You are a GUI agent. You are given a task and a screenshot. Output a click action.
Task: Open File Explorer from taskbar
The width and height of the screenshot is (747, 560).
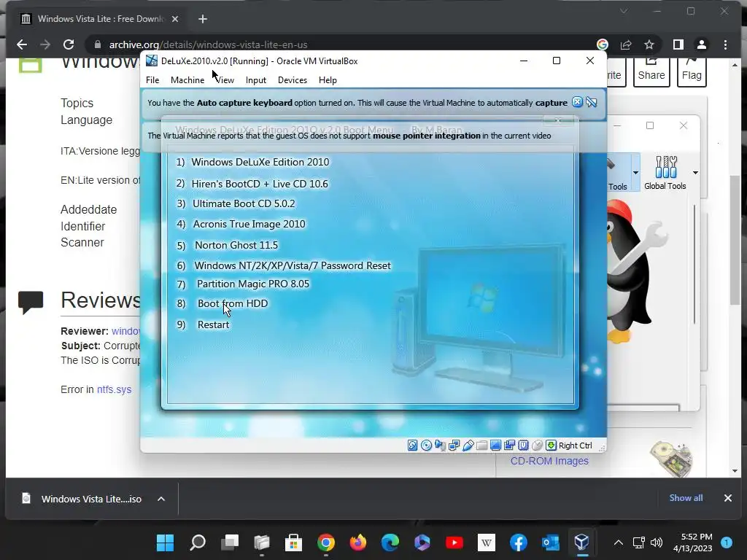262,542
